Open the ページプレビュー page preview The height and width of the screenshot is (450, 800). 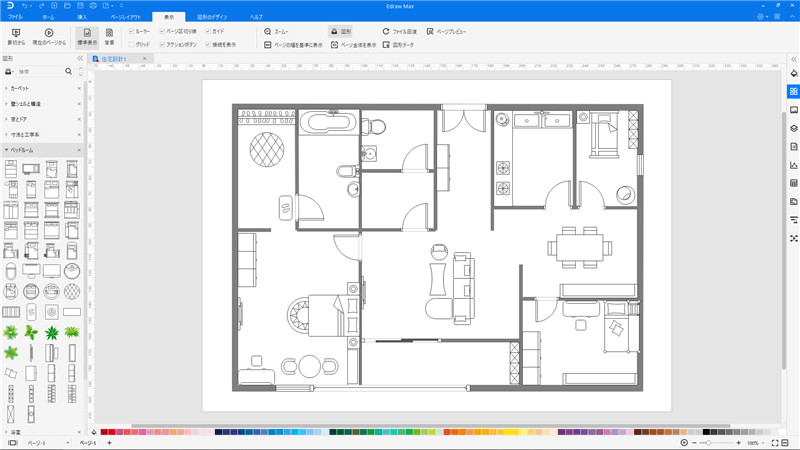pos(446,32)
